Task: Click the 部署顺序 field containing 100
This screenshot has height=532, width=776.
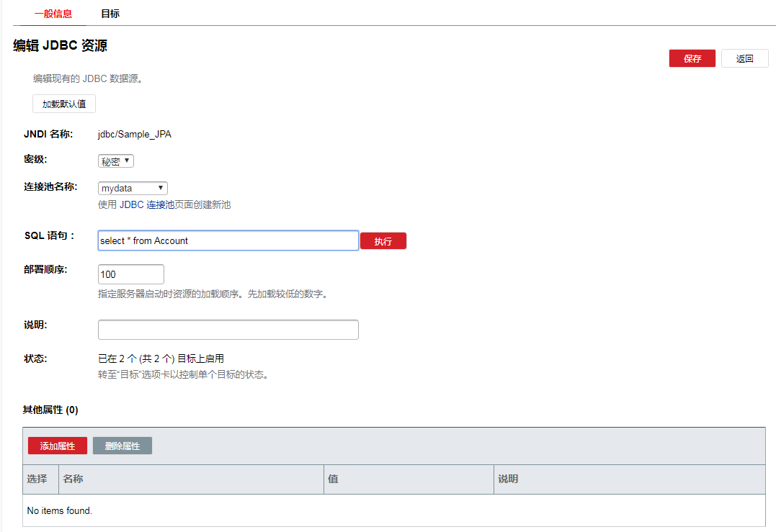Action: 130,274
